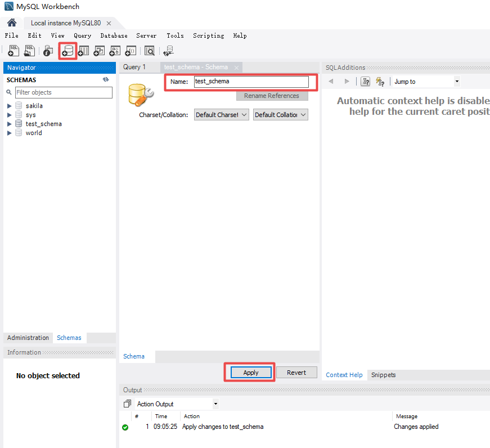The width and height of the screenshot is (490, 448).
Task: Select the sakila schema label
Action: click(x=34, y=106)
